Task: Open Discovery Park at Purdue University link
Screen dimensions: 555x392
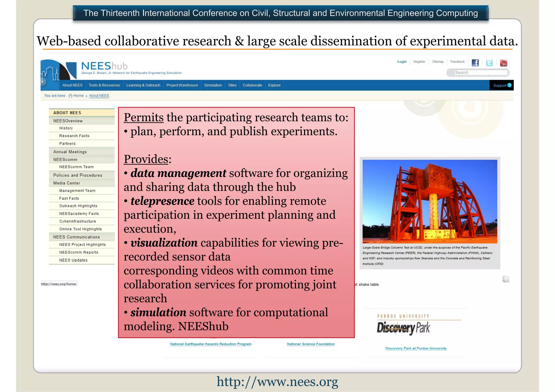Action: click(416, 348)
